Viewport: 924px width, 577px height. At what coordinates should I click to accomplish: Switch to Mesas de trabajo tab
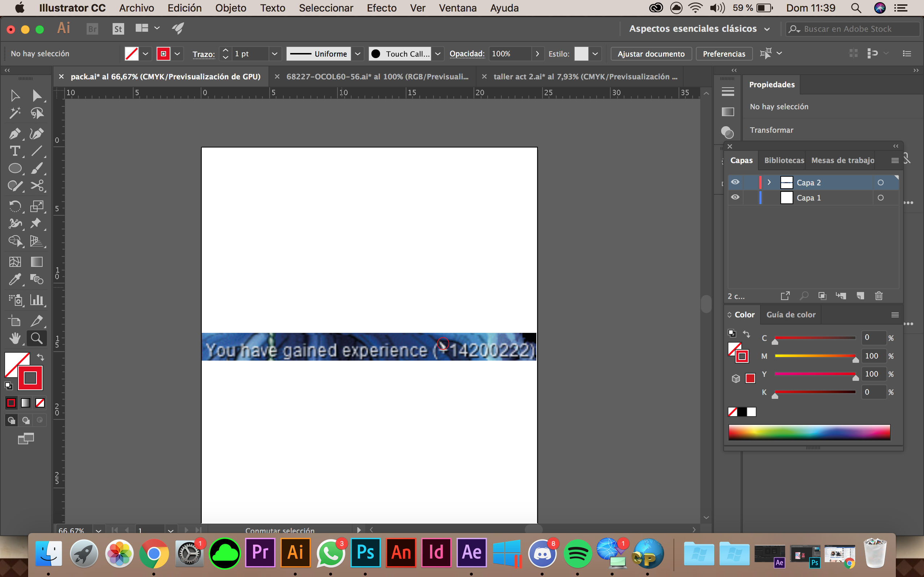[842, 160]
